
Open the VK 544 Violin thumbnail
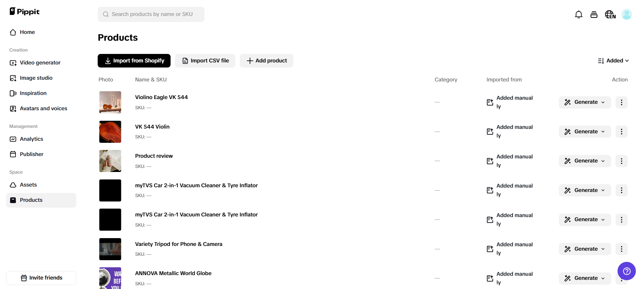tap(110, 132)
